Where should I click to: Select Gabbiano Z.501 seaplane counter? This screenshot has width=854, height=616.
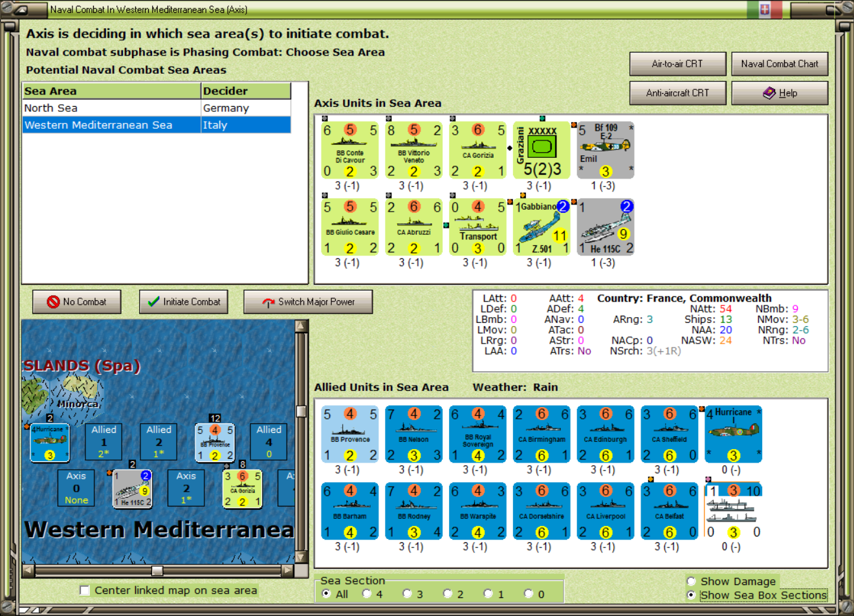pyautogui.click(x=542, y=227)
